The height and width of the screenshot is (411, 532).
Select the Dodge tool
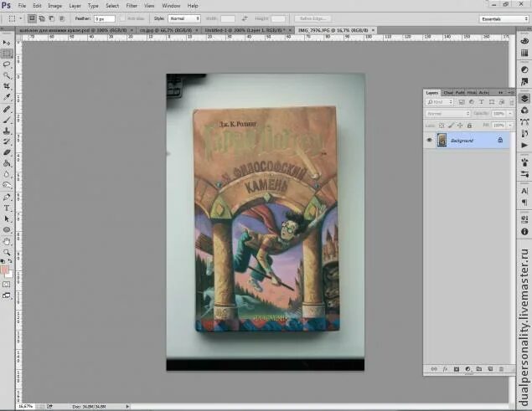[7, 185]
